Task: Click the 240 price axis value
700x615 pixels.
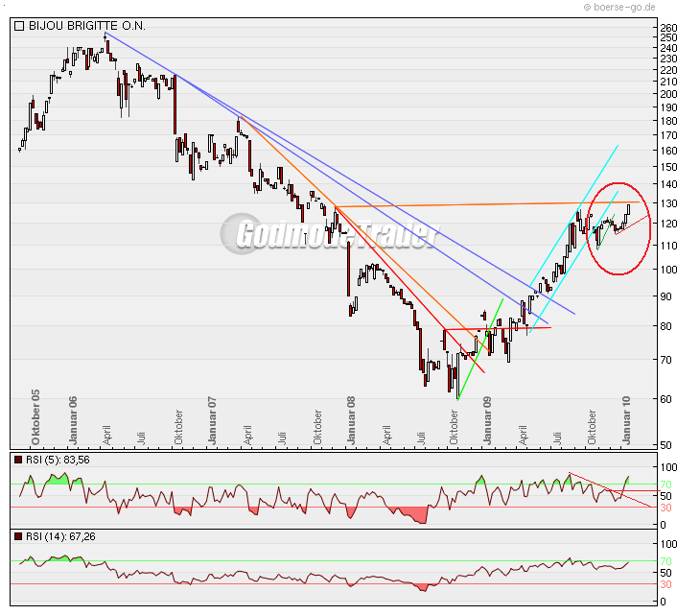Action: point(668,48)
